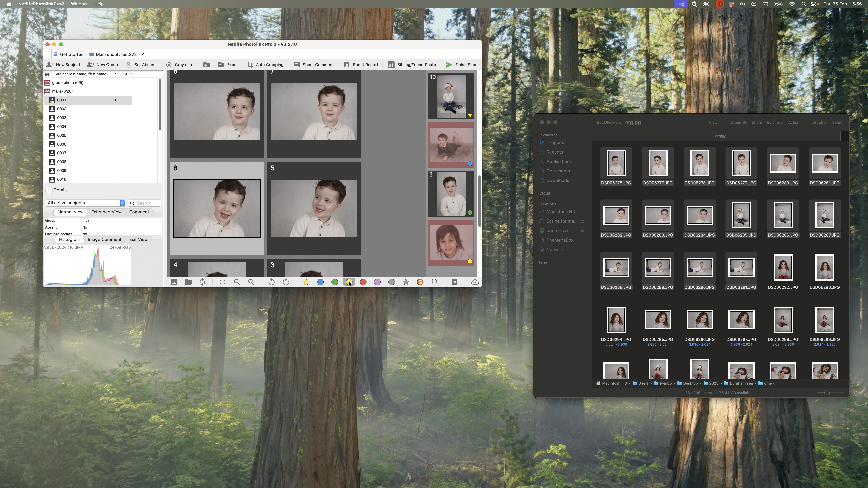Click the lightbulb icon in bottom toolbar
This screenshot has width=868, height=488.
tap(434, 282)
